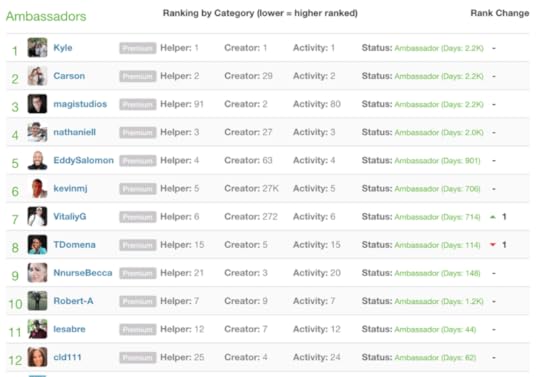Click Premium badge in nathaniell's row

[138, 133]
